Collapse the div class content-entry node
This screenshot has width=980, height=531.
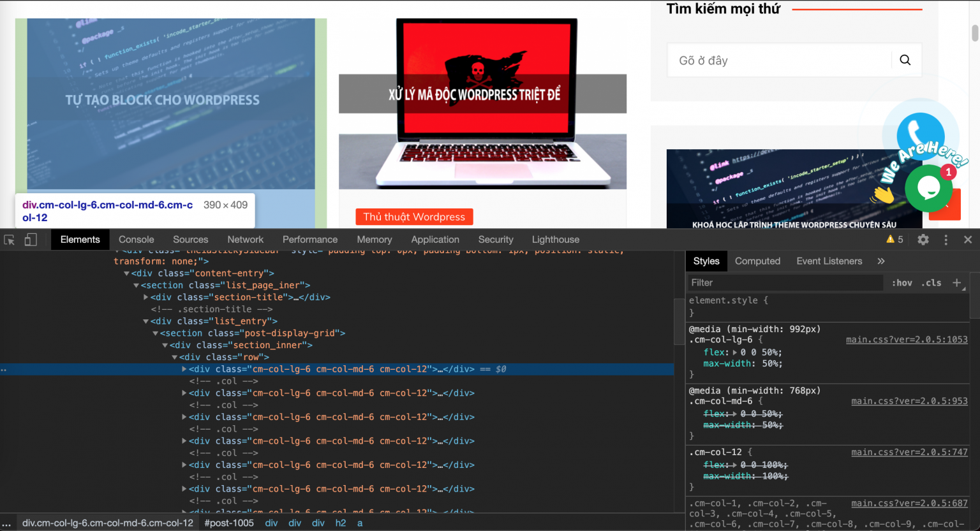(x=126, y=273)
